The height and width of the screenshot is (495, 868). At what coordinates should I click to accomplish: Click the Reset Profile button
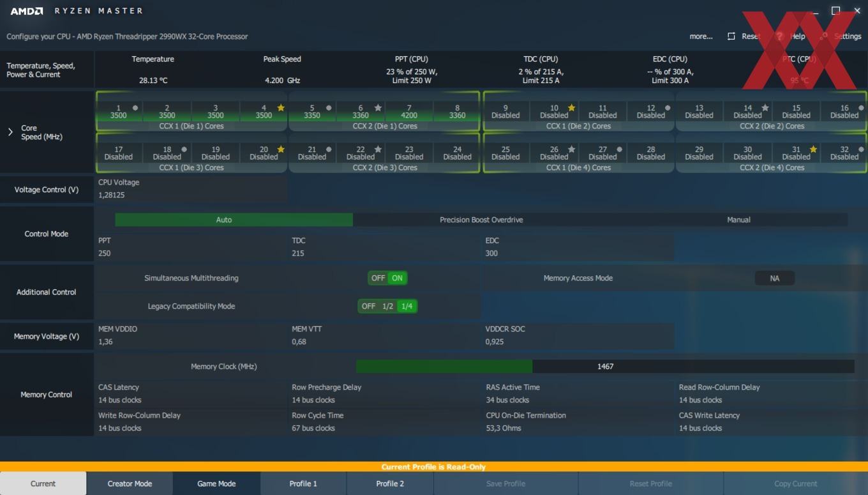[x=650, y=484]
